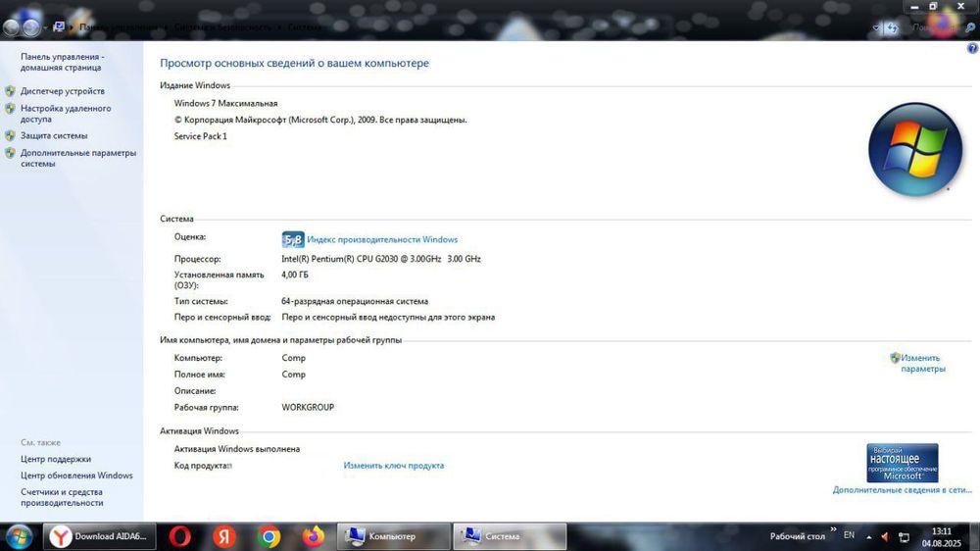Launch Firefox from the taskbar
Screen dimensions: 980x551
point(314,536)
